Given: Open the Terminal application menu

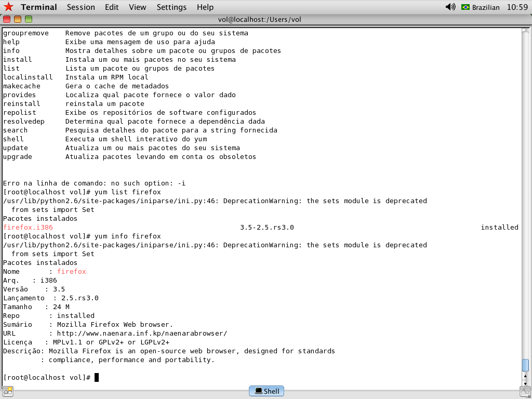Looking at the screenshot, I should tap(38, 7).
